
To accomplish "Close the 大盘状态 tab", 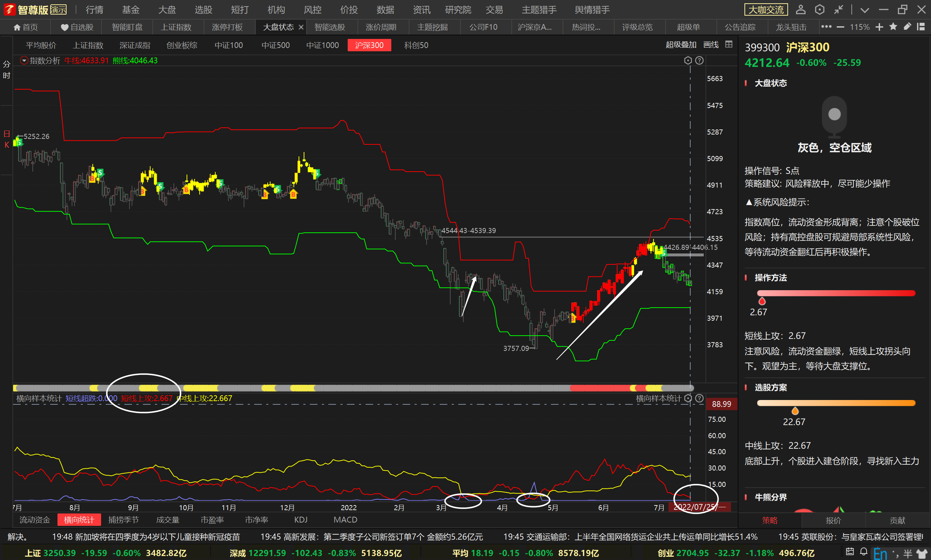I will (301, 27).
